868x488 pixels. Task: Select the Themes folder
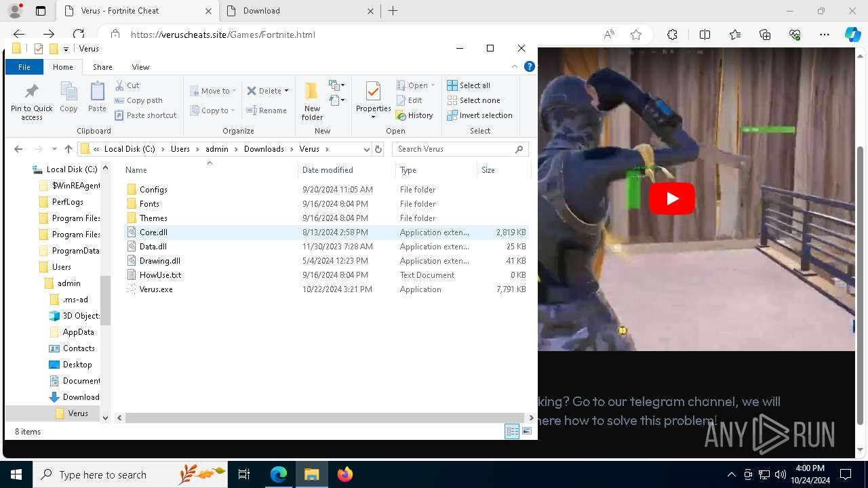click(153, 218)
